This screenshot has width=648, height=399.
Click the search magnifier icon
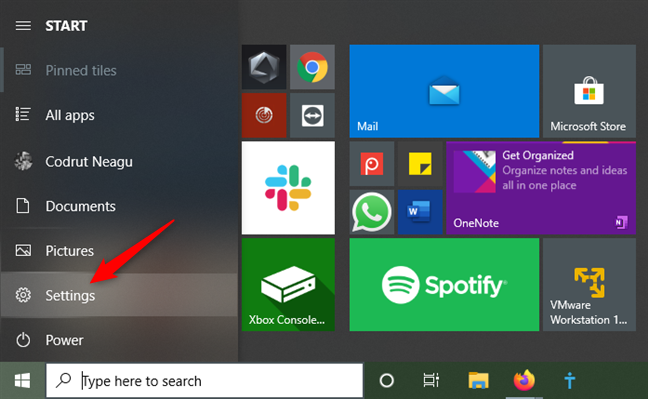coord(64,380)
